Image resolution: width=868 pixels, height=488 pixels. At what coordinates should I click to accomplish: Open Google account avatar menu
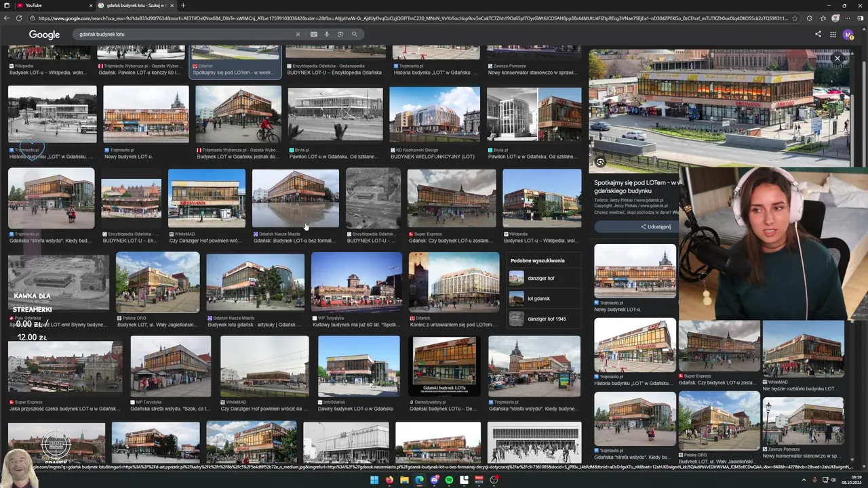(x=848, y=35)
